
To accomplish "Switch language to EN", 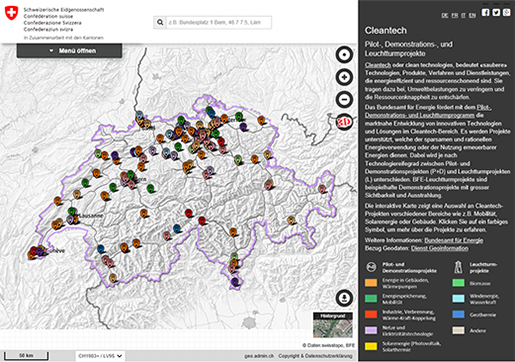I will click(472, 15).
